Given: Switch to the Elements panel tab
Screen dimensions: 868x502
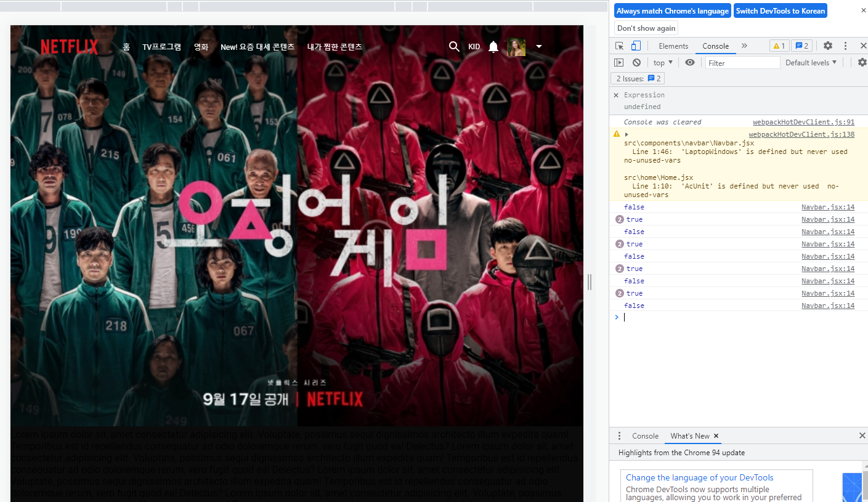Looking at the screenshot, I should (673, 46).
